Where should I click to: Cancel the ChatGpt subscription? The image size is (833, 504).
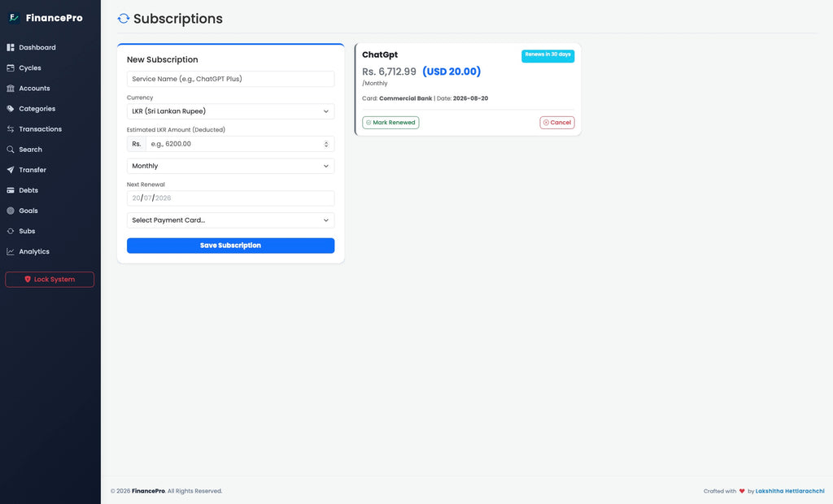pos(556,123)
